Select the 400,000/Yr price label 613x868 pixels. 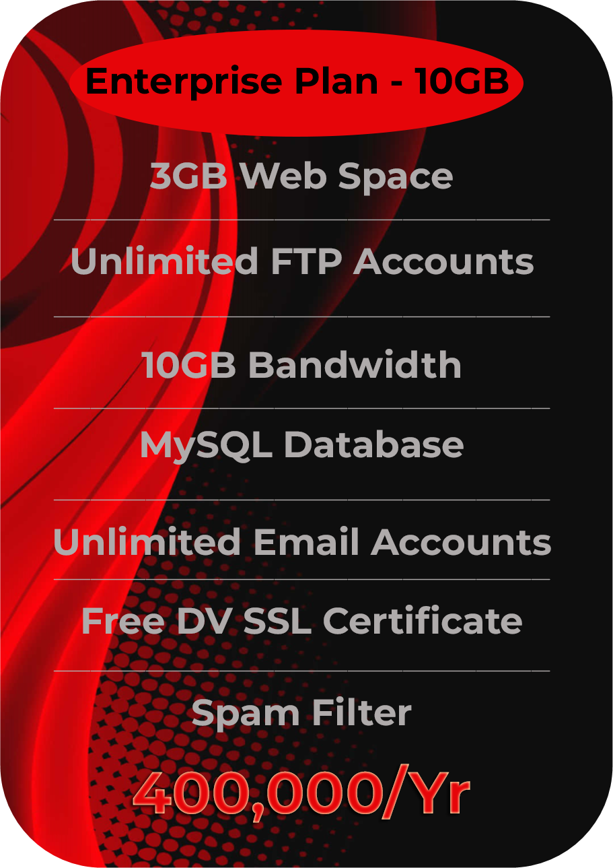301,795
